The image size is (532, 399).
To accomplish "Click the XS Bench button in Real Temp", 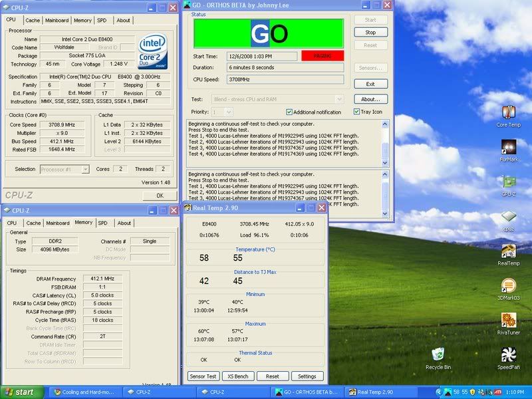I will click(x=238, y=376).
